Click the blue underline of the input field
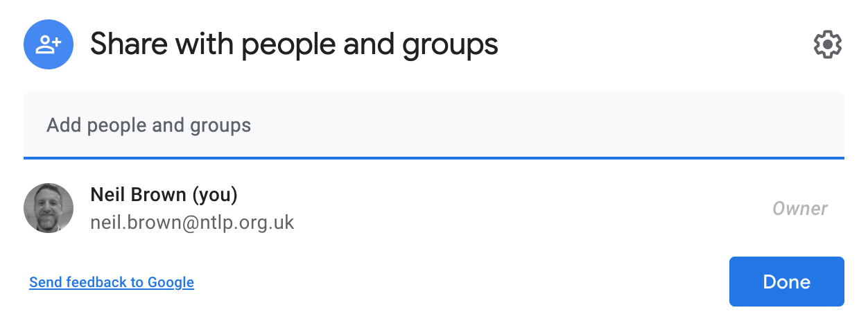This screenshot has width=868, height=319. [434, 158]
